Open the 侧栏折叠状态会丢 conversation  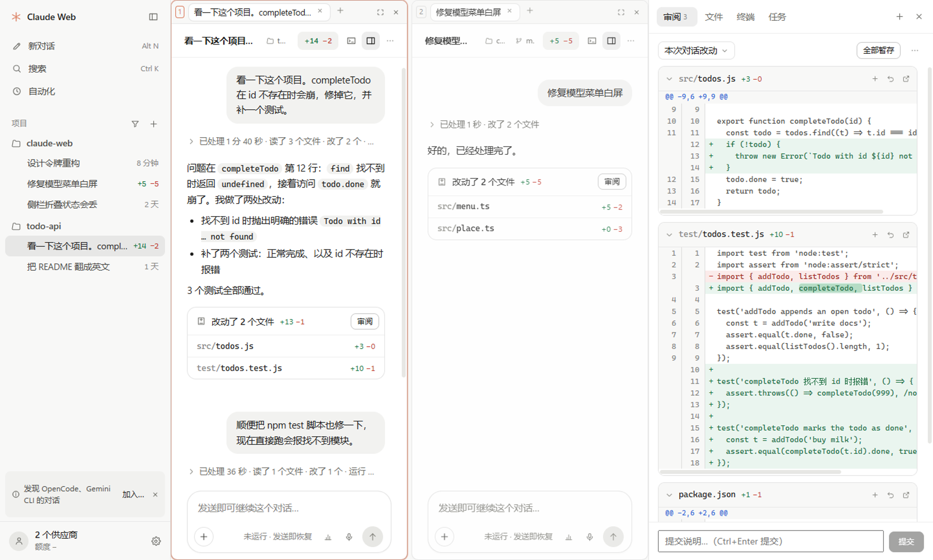tap(85, 204)
